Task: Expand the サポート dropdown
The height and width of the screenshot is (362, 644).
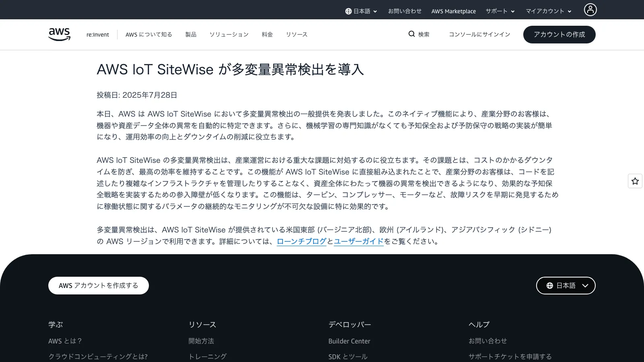Action: (500, 11)
